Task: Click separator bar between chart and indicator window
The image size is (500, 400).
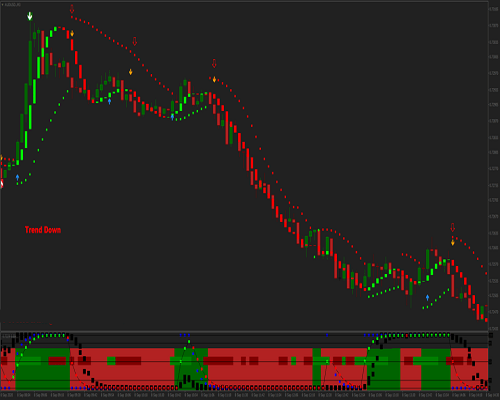Action: click(244, 331)
